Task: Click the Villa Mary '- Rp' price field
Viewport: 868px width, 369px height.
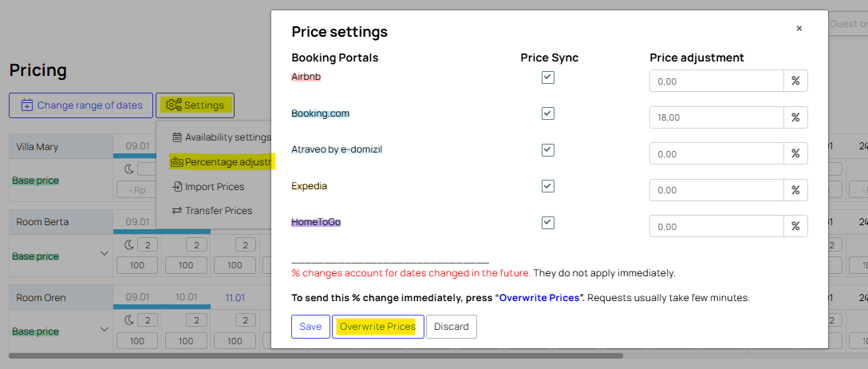Action: coord(136,190)
